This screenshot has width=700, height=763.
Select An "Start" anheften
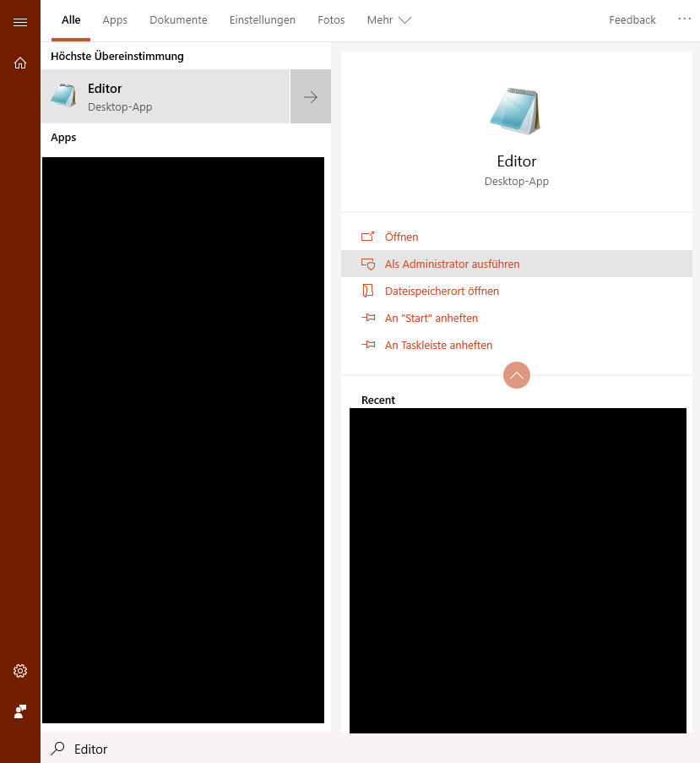(516, 318)
